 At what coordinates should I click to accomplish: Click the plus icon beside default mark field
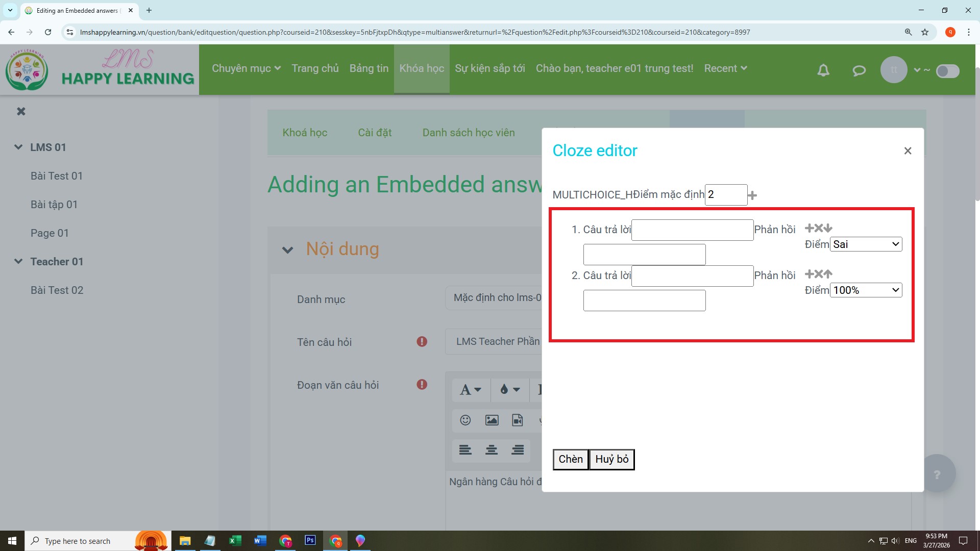click(752, 195)
